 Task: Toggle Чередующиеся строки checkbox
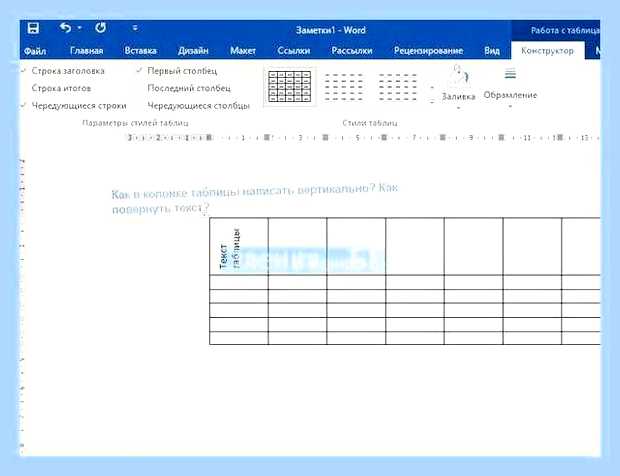tap(74, 106)
